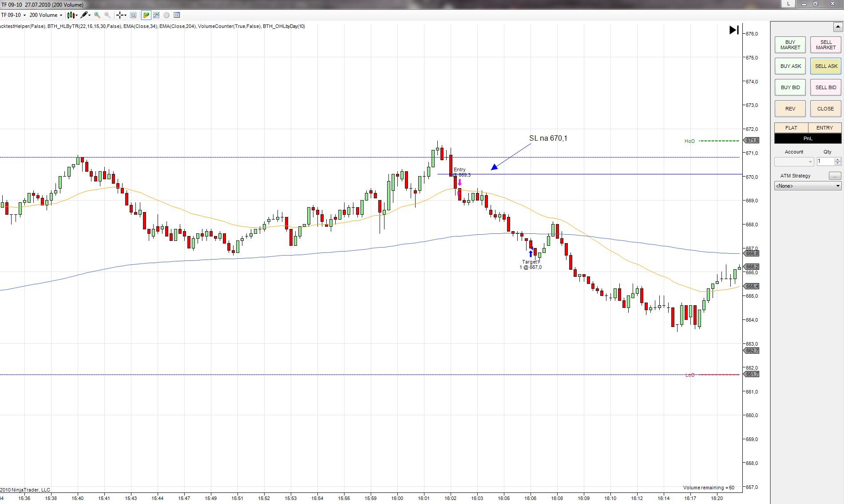This screenshot has height=504, width=844.
Task: Open the Indicators dialog icon
Action: 156,15
